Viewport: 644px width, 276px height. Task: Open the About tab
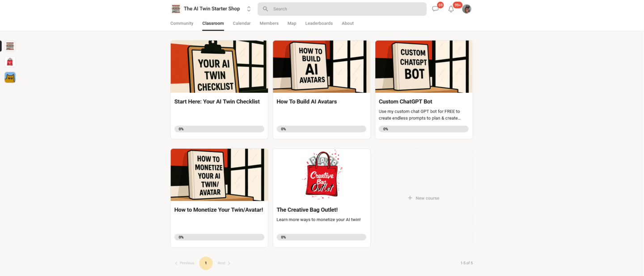[x=347, y=23]
